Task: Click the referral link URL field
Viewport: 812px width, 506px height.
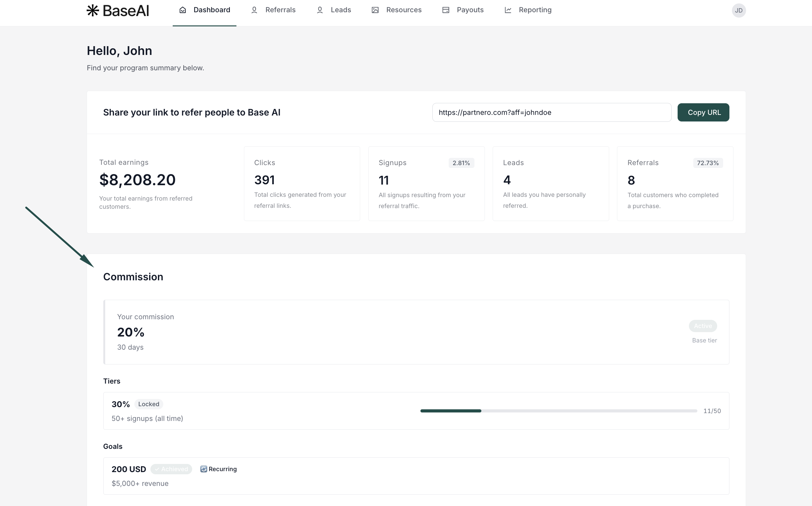Action: (551, 112)
